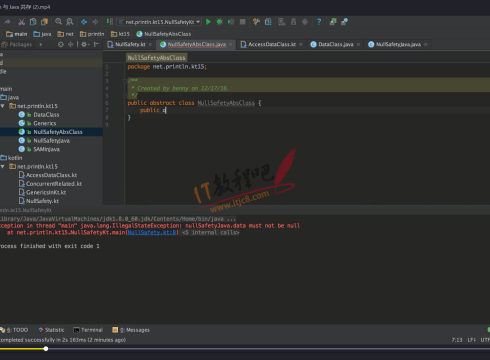Click the 7:13 caret position in status bar
The image size is (490, 360).
(457, 340)
